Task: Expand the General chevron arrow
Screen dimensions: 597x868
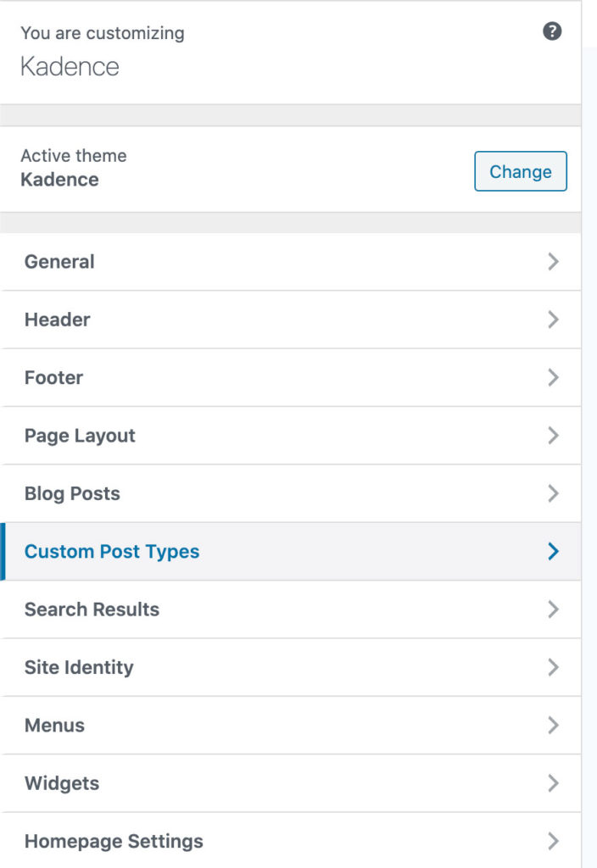Action: click(x=553, y=261)
